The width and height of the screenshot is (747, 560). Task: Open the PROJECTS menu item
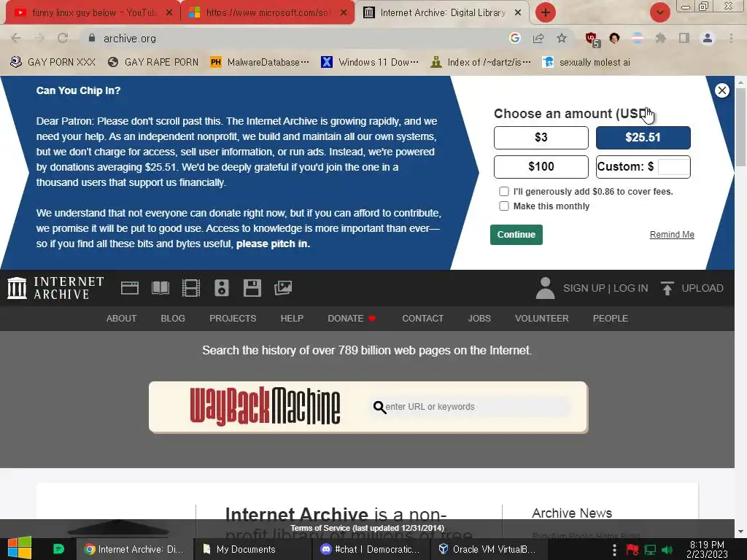233,318
